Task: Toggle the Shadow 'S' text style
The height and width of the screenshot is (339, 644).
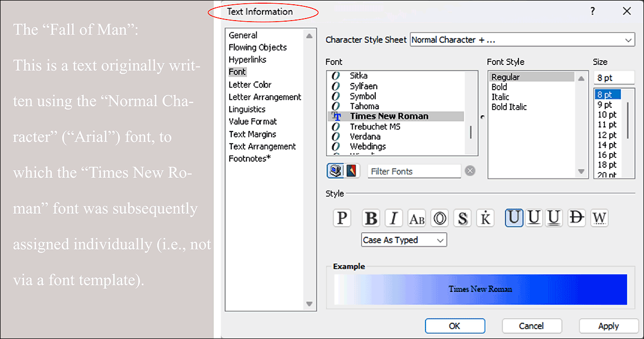Action: coord(462,218)
